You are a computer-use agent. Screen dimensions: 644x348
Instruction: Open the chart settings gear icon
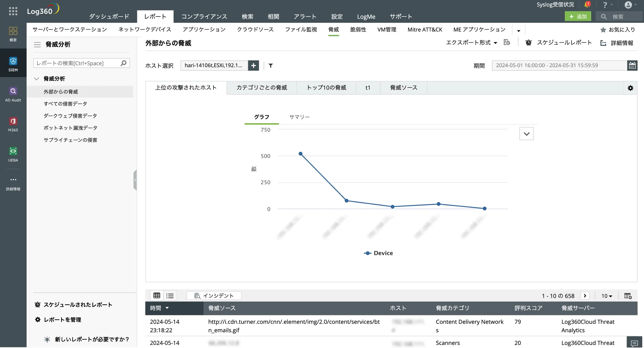[630, 88]
